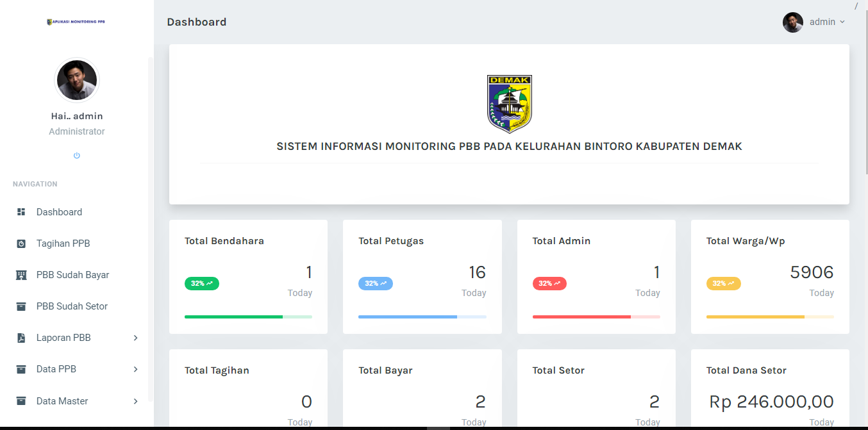Click the value 1 in Total Admin

coord(657,272)
